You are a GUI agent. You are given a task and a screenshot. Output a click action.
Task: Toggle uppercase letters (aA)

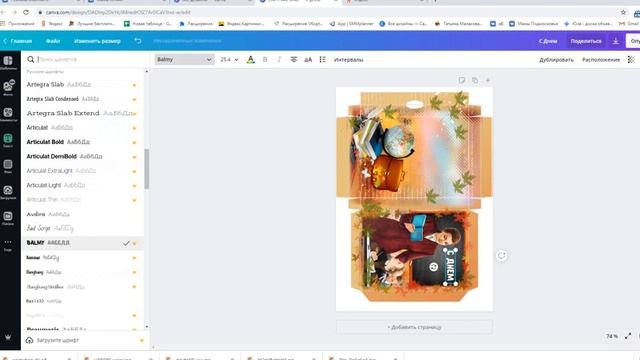308,60
